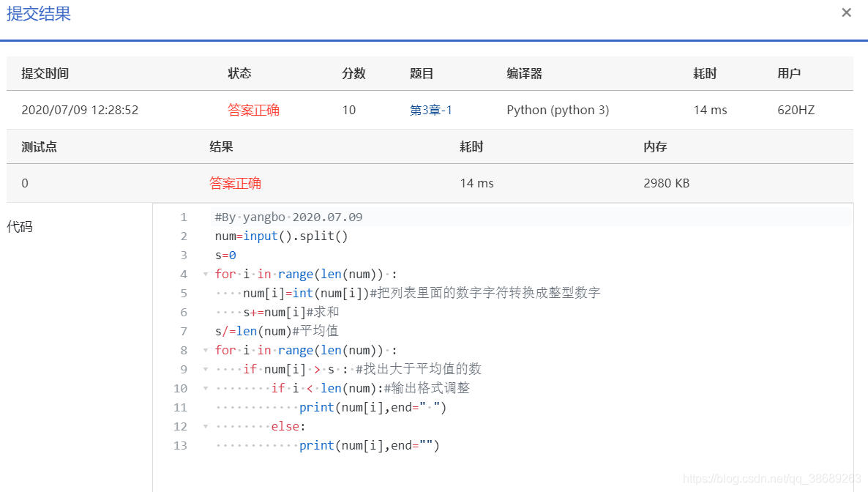
Task: Click the 答案正确 status beside score 10
Action: pyautogui.click(x=253, y=110)
